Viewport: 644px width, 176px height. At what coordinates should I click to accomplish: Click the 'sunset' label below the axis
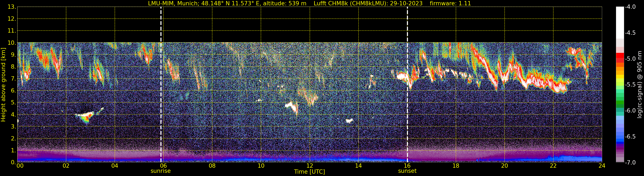pyautogui.click(x=407, y=171)
